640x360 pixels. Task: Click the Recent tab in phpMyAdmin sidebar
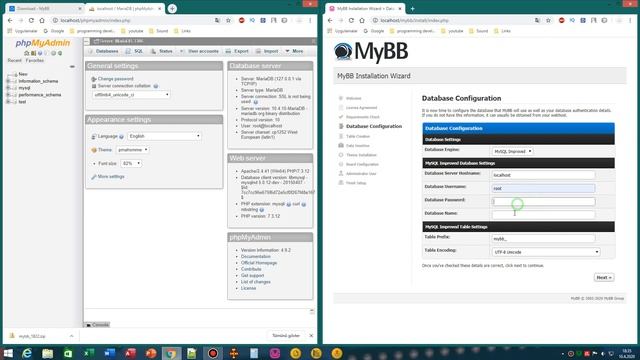click(14, 60)
